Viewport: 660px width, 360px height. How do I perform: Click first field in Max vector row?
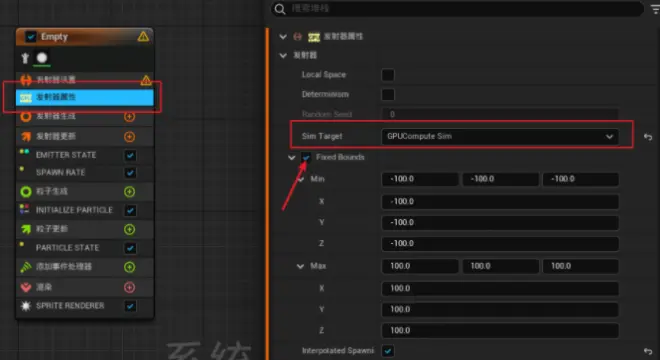coord(420,266)
